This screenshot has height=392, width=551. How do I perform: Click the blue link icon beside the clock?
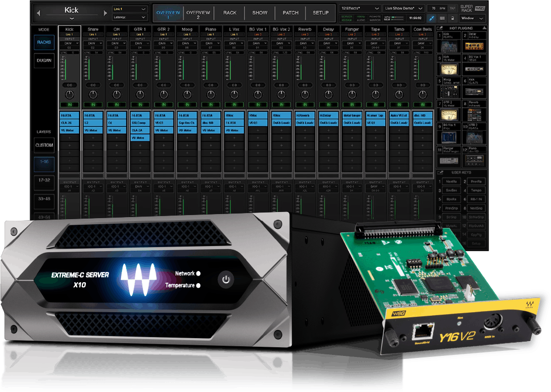[x=432, y=18]
